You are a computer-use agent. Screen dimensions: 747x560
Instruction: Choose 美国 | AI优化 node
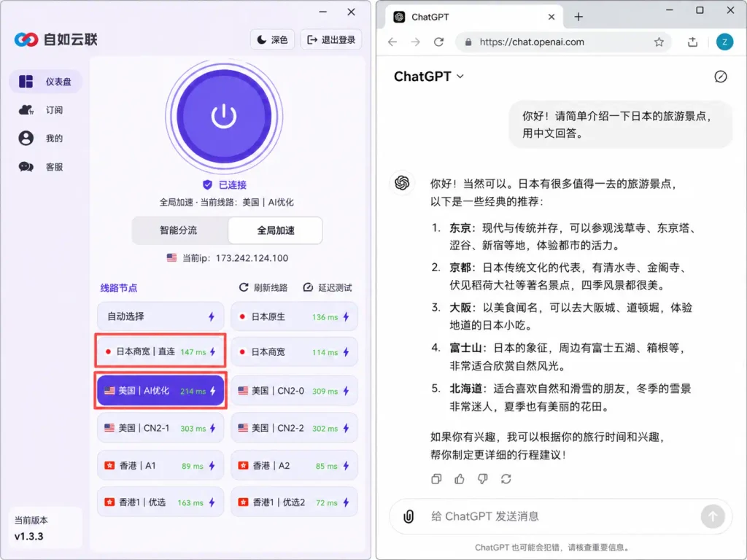tap(160, 391)
